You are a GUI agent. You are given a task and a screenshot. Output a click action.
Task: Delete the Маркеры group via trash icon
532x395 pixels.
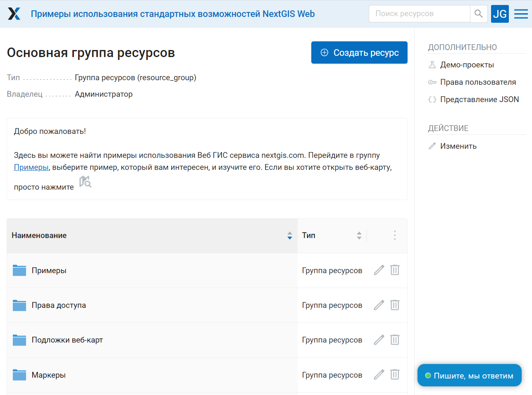(395, 375)
